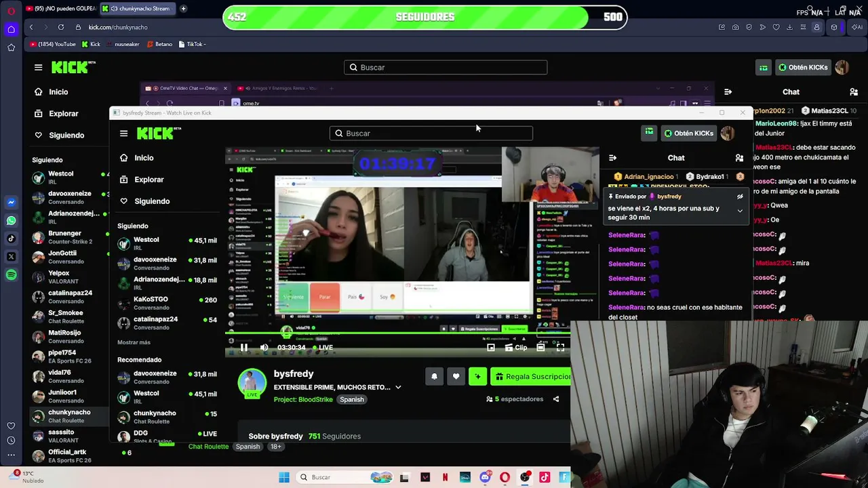Open the Easy setup icon in Opera's toolbar
This screenshot has height=488, width=868.
point(803,27)
